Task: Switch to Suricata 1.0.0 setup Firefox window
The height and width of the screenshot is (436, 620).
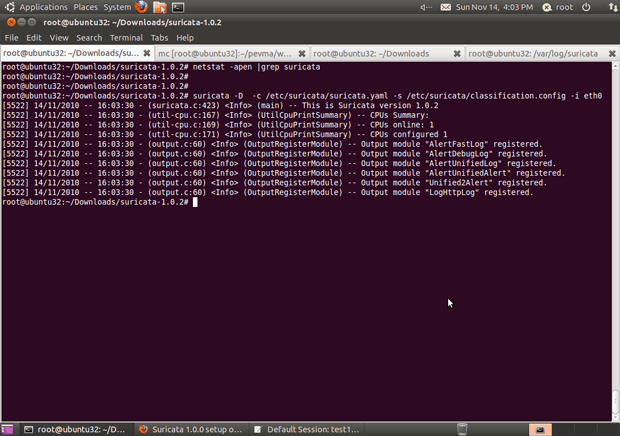Action: click(x=191, y=429)
